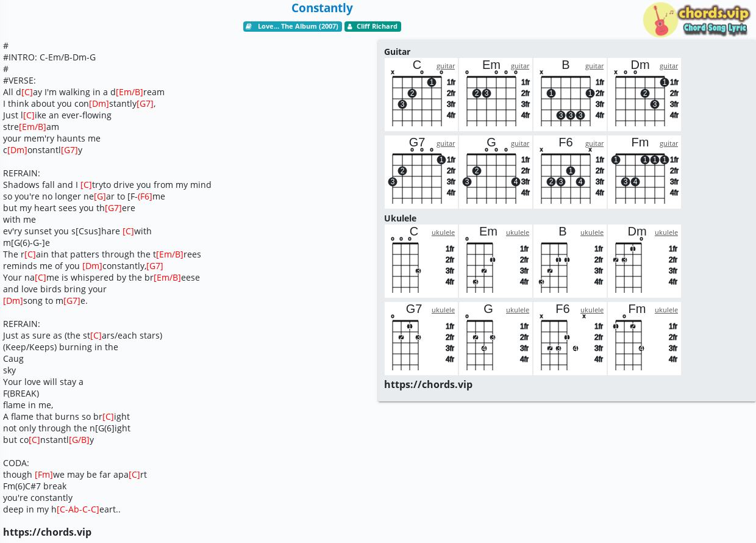The height and width of the screenshot is (543, 756).
Task: Open the ukulele link above G7 chord
Action: pyautogui.click(x=443, y=310)
